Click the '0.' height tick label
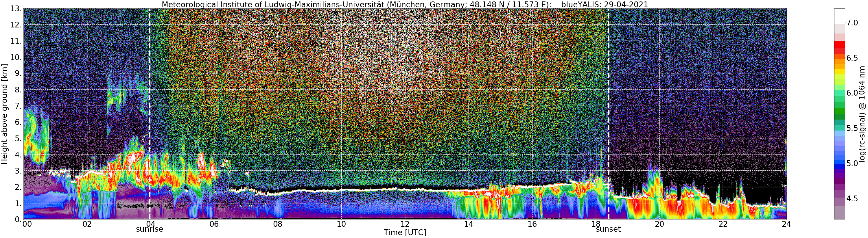Image resolution: width=868 pixels, height=238 pixels. click(19, 220)
